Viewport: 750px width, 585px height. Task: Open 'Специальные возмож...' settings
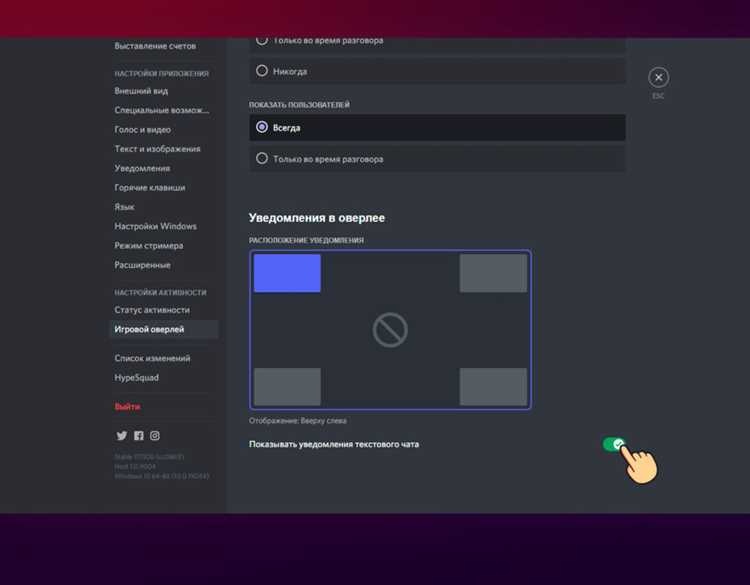[x=164, y=110]
